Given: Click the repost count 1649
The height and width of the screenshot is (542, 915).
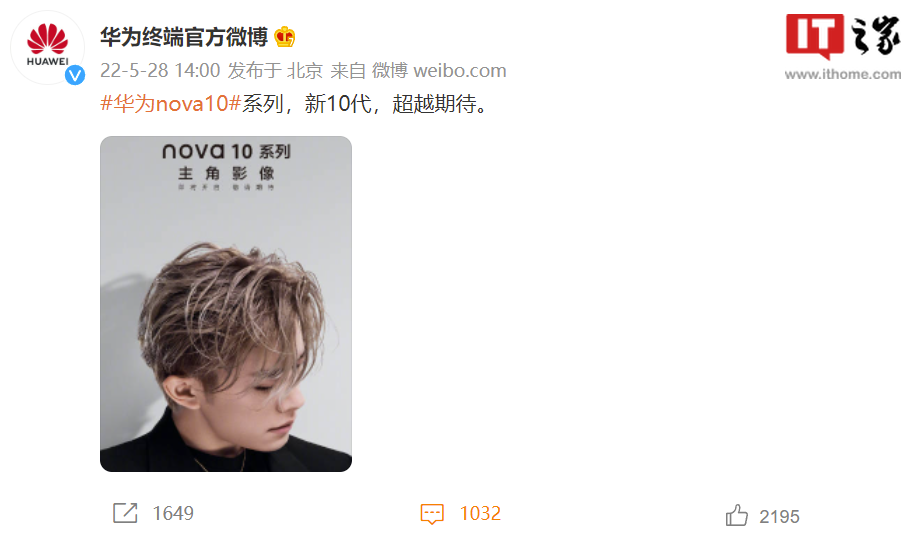Looking at the screenshot, I should point(173,513).
